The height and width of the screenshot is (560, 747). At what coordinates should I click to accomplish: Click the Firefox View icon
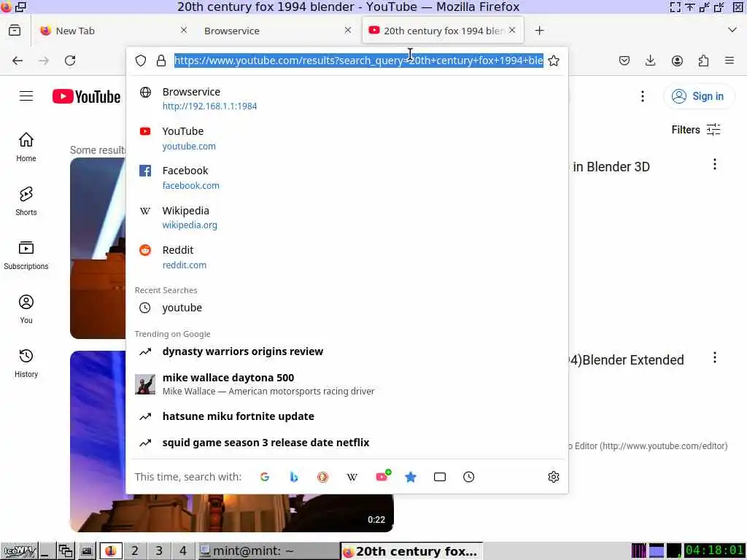(x=15, y=31)
